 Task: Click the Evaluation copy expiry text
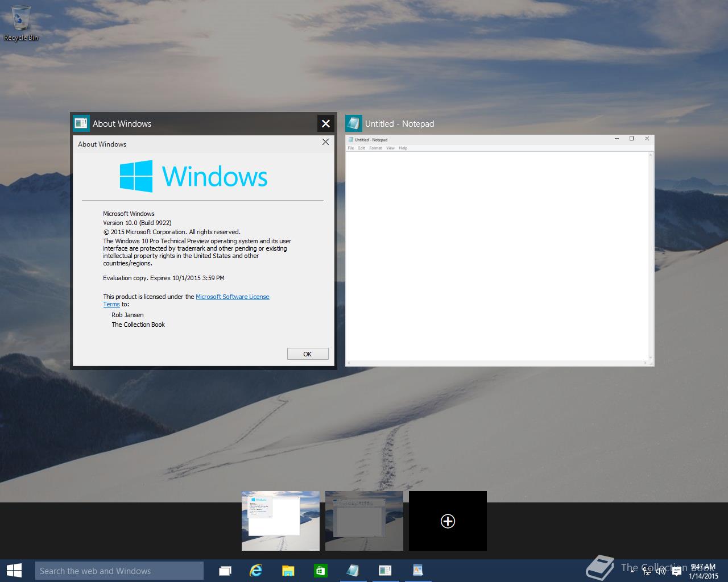click(164, 278)
